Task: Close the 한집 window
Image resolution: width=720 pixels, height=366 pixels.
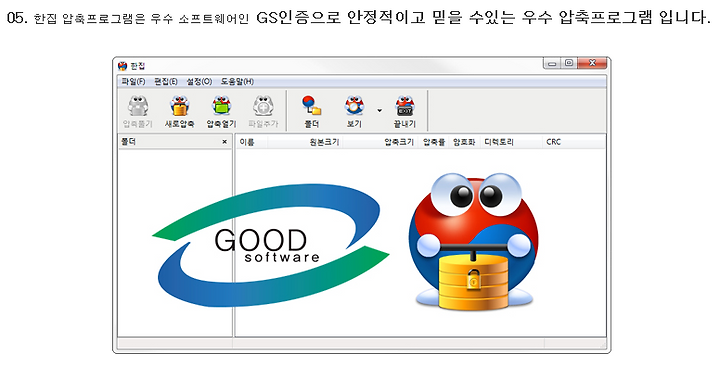Action: pyautogui.click(x=592, y=63)
